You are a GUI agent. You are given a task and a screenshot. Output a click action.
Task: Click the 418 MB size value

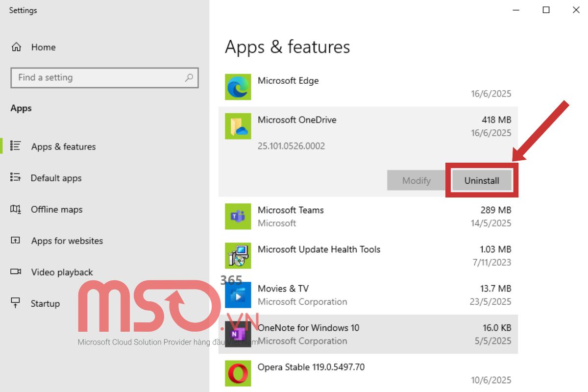click(496, 120)
